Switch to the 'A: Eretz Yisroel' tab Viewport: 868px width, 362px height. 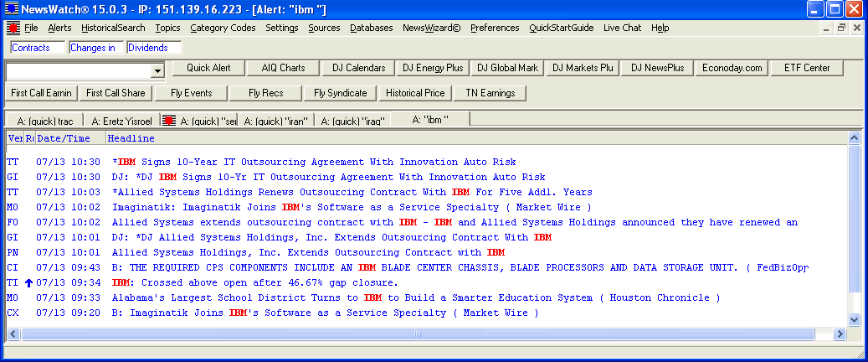122,121
